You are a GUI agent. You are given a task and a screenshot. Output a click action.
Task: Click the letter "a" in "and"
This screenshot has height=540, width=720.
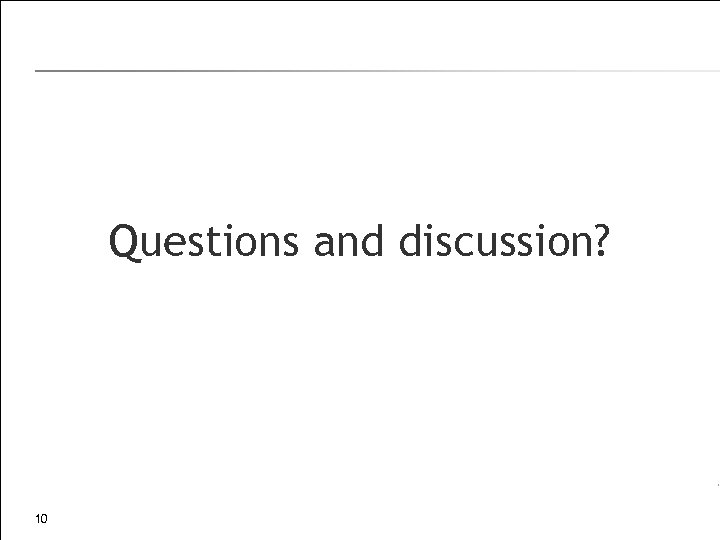pyautogui.click(x=324, y=243)
